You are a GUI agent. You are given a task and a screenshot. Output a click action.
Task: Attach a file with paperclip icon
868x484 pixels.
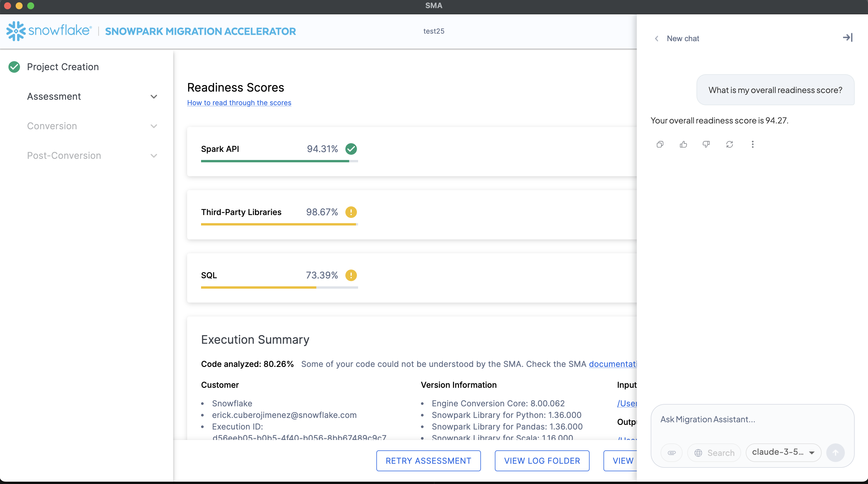pos(672,453)
